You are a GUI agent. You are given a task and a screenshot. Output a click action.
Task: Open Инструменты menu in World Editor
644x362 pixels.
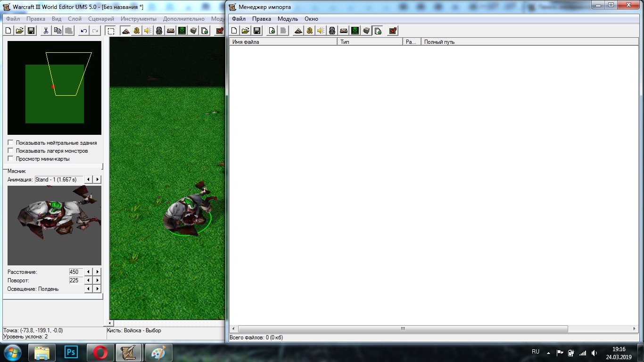139,19
